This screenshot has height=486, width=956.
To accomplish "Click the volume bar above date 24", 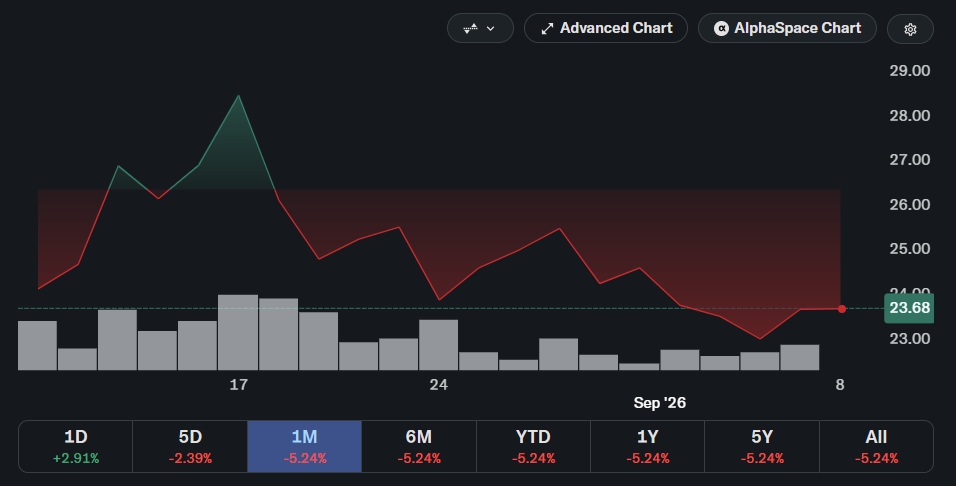I will [x=438, y=345].
